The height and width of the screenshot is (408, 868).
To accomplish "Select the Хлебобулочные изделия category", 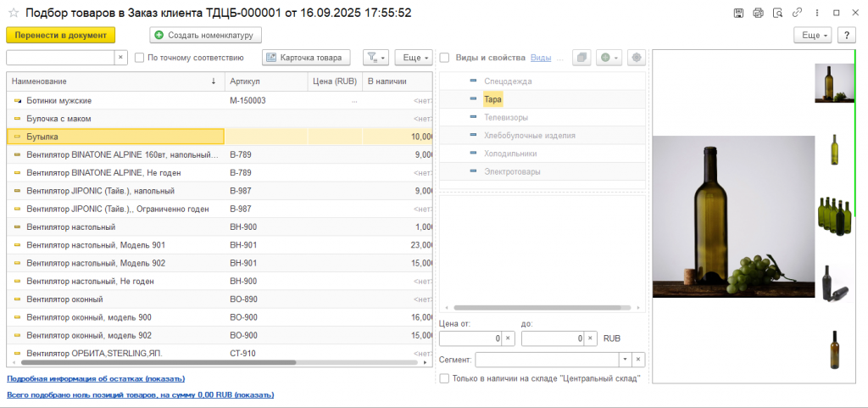I will [530, 136].
